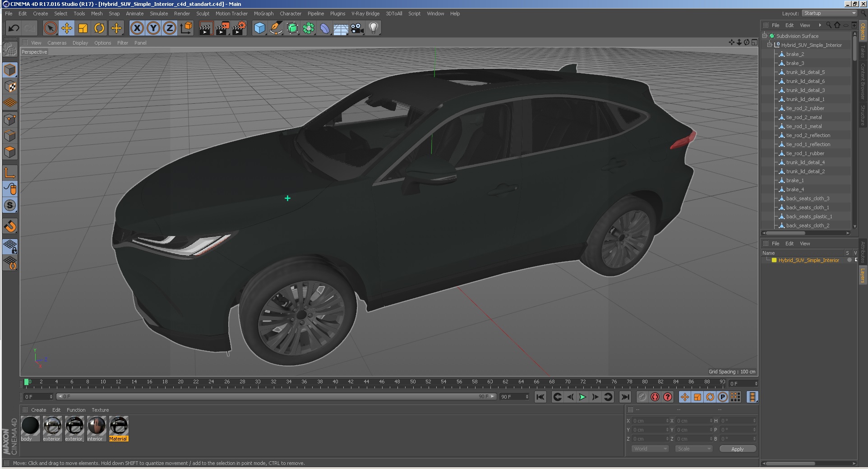Viewport: 868px width, 469px height.
Task: Select the Live Selection tool
Action: pyautogui.click(x=51, y=28)
